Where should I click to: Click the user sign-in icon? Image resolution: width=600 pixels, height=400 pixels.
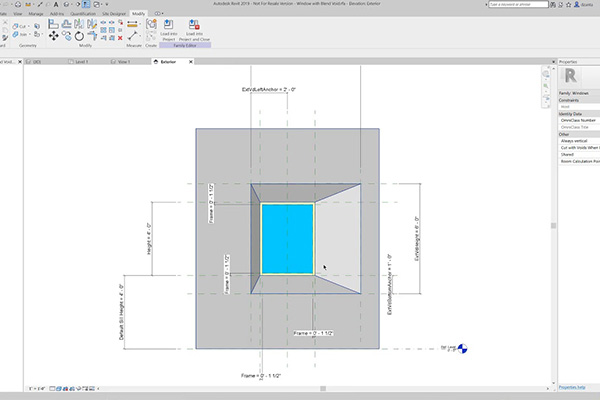(x=576, y=5)
